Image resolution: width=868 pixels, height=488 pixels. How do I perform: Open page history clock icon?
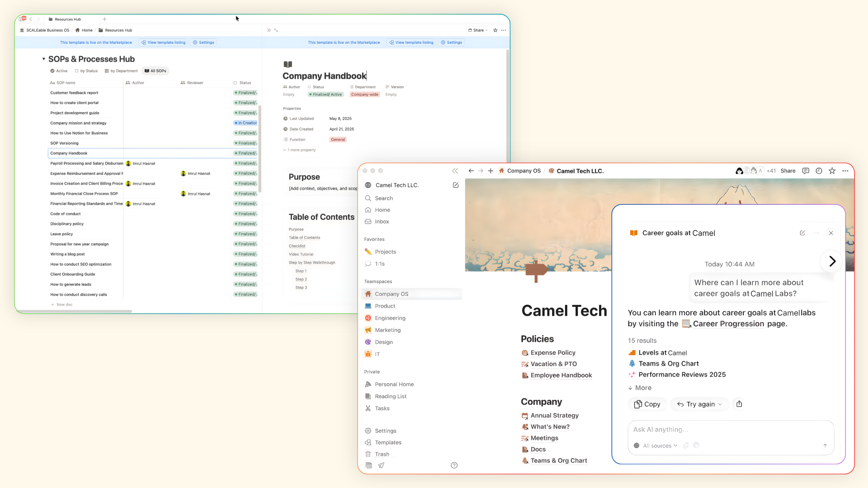pos(819,171)
